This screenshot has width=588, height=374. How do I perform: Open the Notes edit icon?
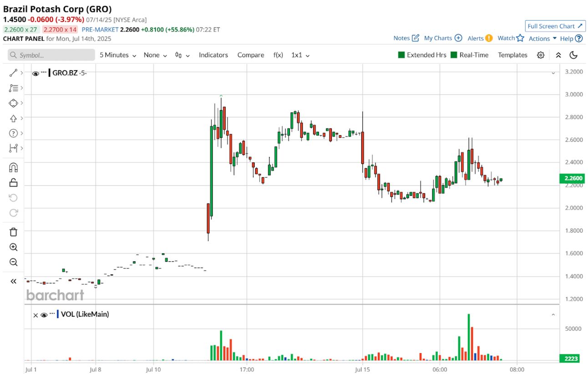coord(416,38)
